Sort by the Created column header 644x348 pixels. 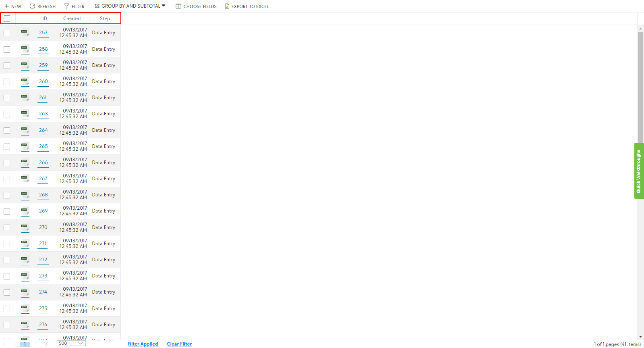click(x=72, y=19)
